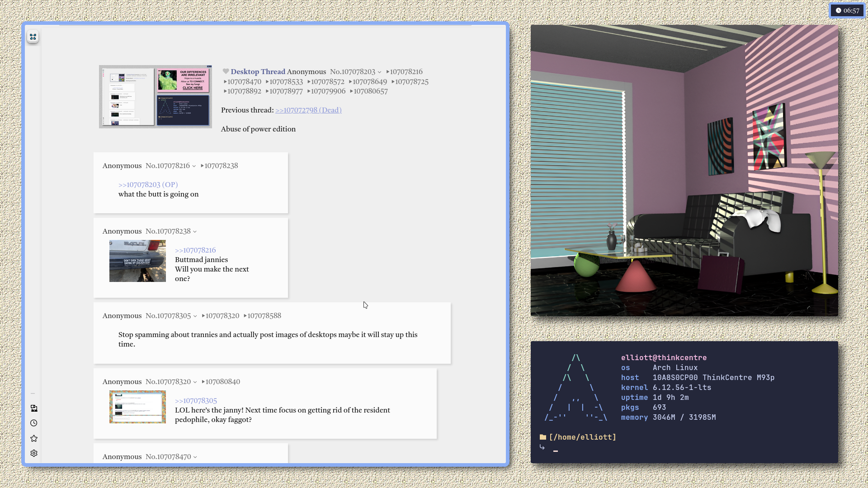Image resolution: width=868 pixels, height=488 pixels.
Task: Click the folder icon in terminal prompt
Action: click(542, 437)
